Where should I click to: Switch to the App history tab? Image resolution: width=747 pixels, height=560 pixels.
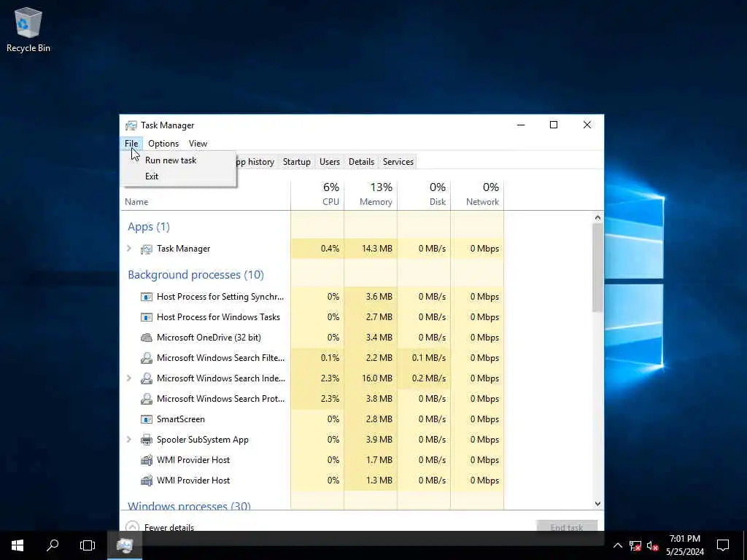[257, 162]
